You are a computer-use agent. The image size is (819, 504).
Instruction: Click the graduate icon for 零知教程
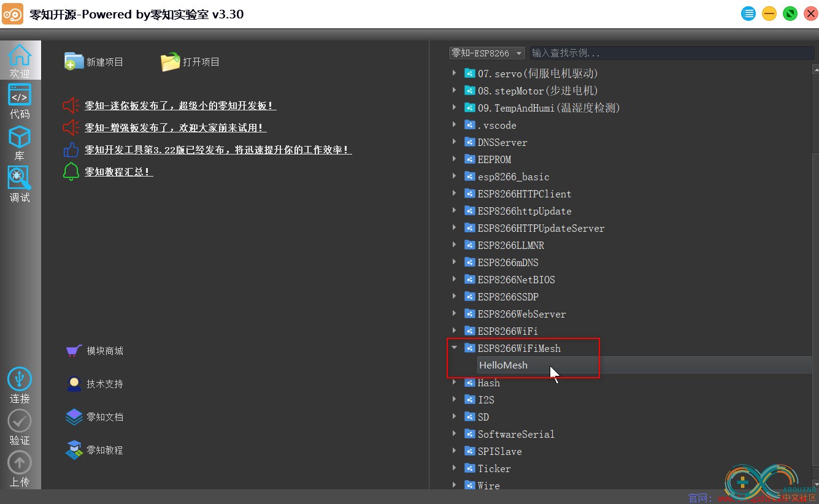click(74, 450)
